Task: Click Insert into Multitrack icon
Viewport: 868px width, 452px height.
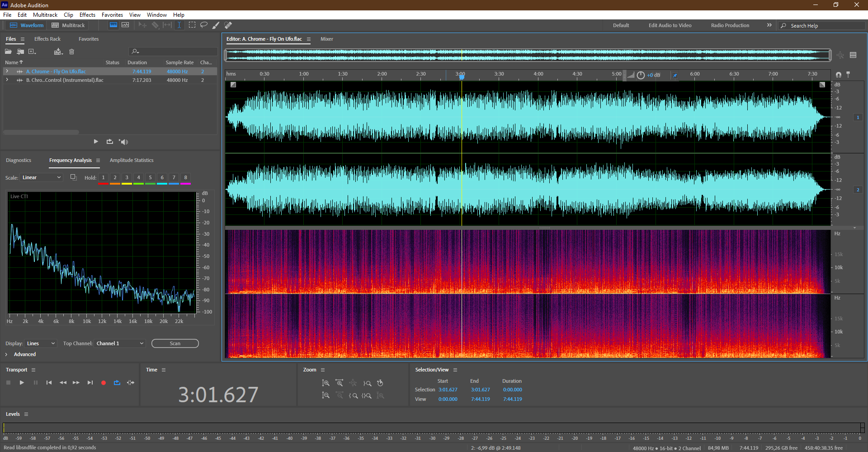Action: [x=58, y=52]
